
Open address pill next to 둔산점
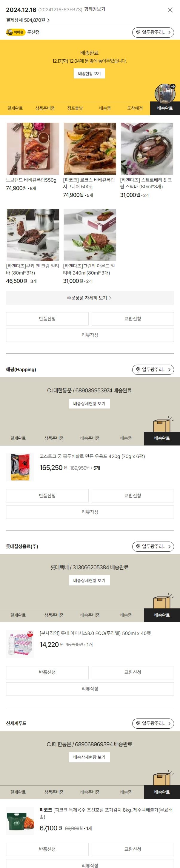pyautogui.click(x=153, y=32)
